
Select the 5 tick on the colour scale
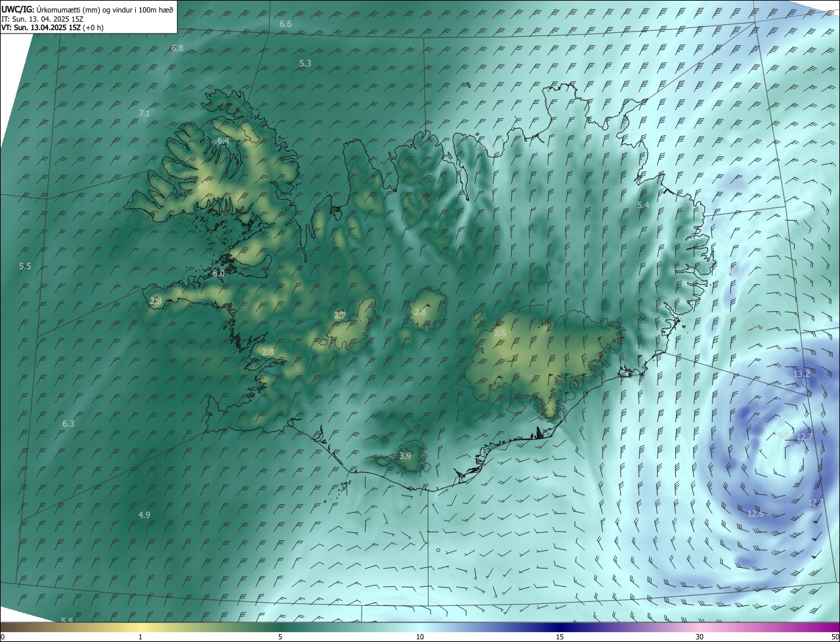click(280, 637)
